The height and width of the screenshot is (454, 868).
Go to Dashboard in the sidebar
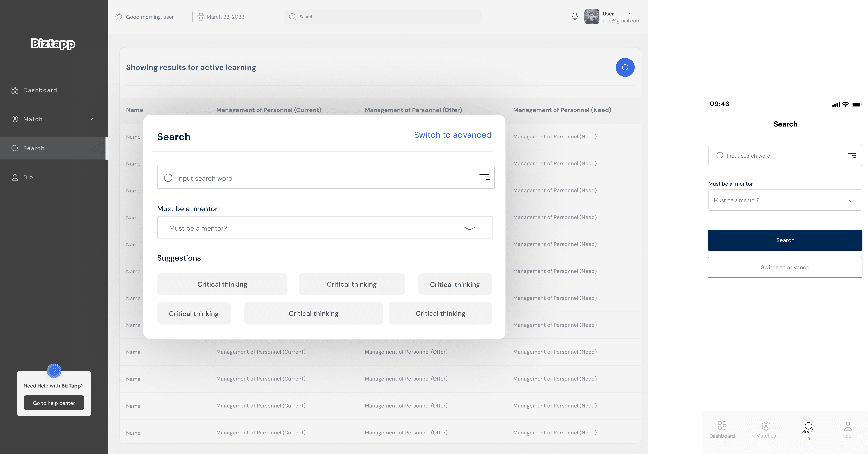pos(40,90)
